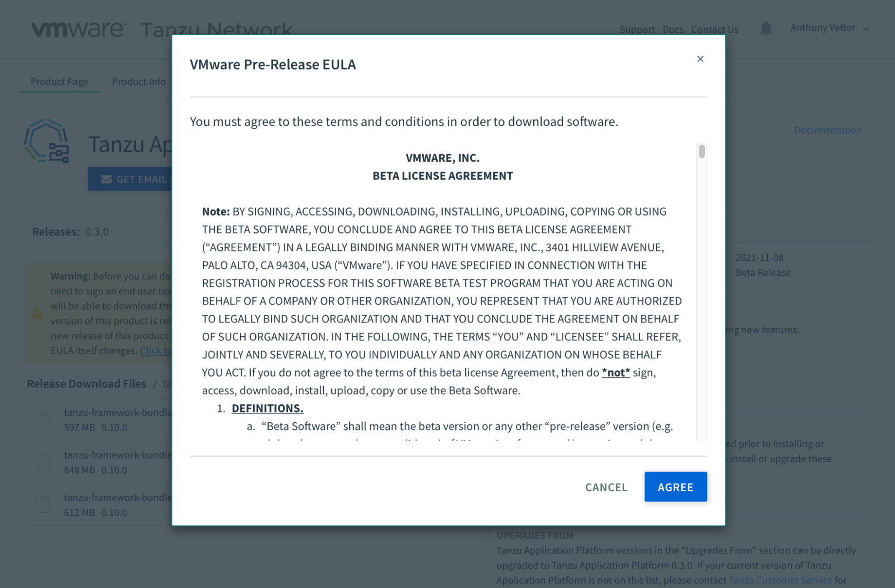Click the 648 MB file's document icon
The width and height of the screenshot is (895, 588).
point(43,462)
